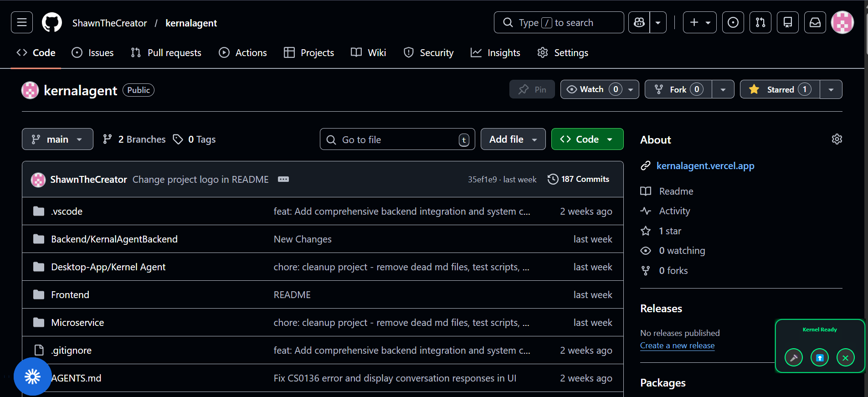Open the Projects tab

click(x=309, y=52)
